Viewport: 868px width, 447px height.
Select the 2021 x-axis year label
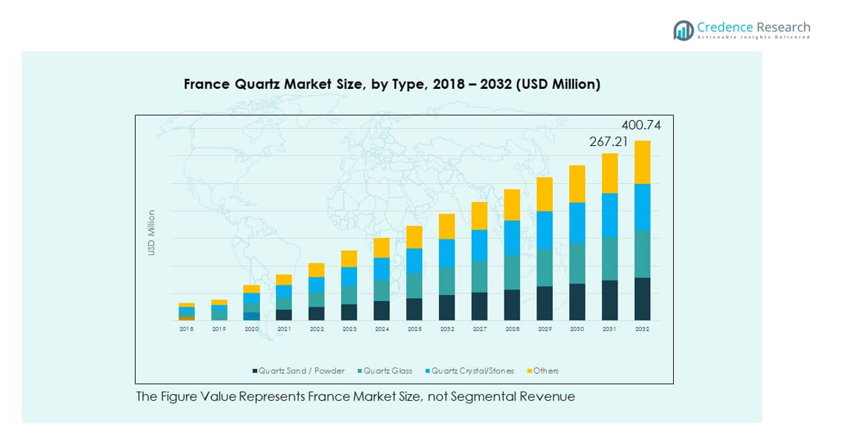point(284,330)
